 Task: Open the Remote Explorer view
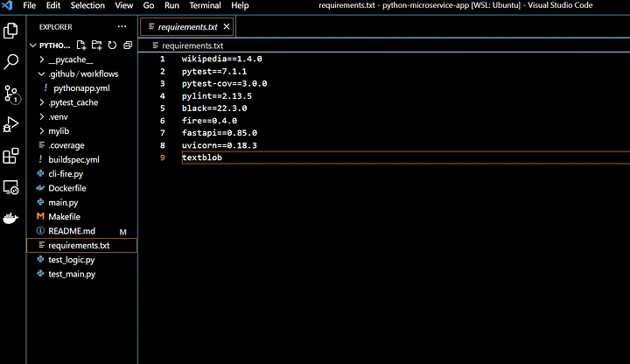10,187
